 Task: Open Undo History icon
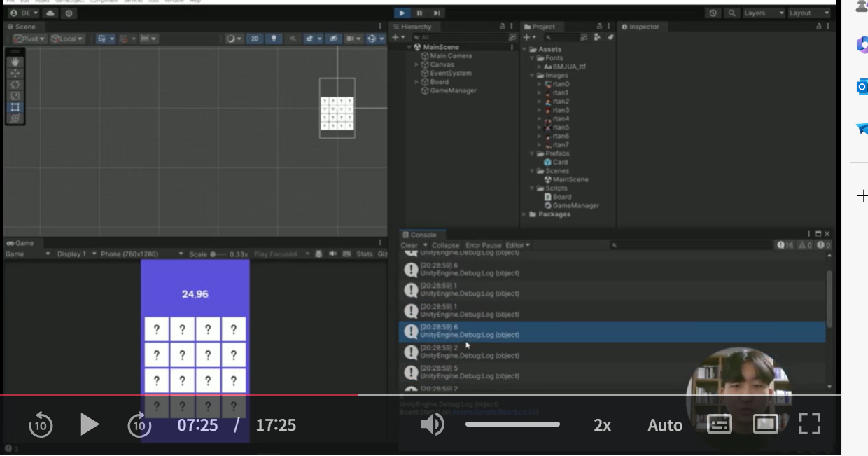point(713,13)
